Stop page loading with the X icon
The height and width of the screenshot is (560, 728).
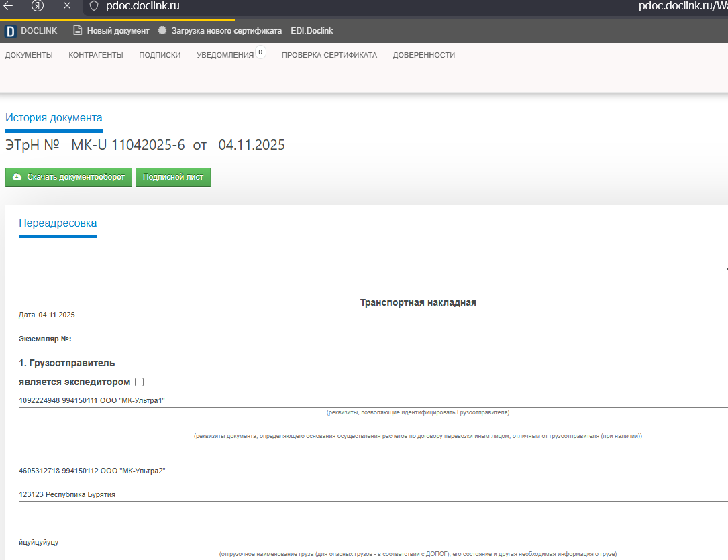coord(67,5)
